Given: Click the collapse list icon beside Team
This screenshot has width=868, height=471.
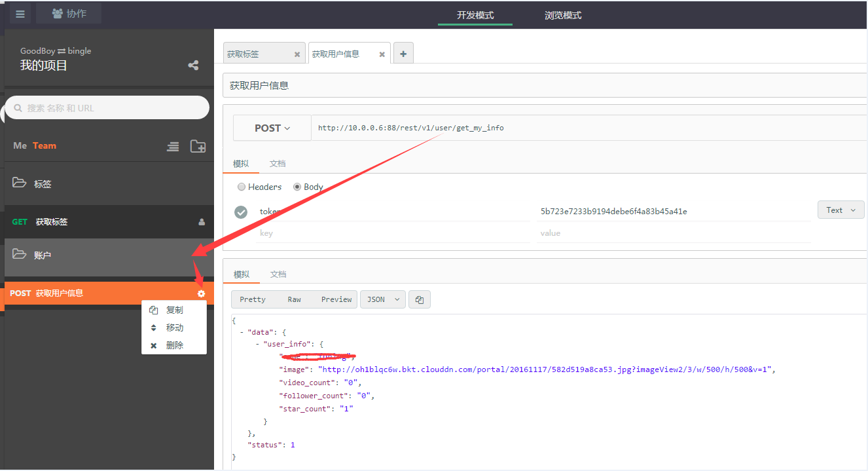Looking at the screenshot, I should [173, 147].
